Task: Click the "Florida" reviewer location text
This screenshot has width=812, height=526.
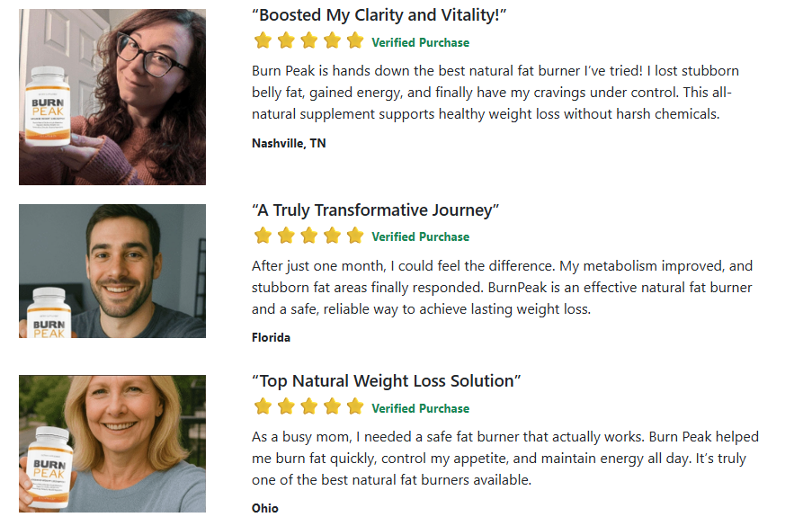Action: (x=271, y=338)
